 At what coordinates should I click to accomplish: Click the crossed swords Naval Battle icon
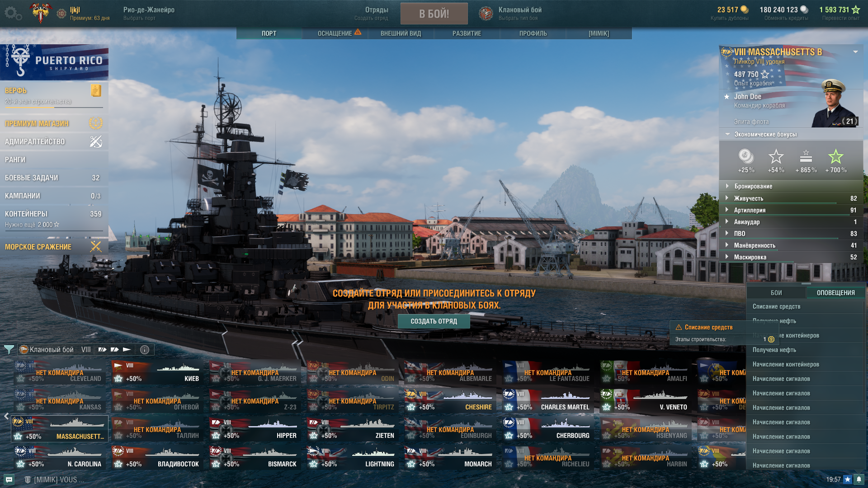tap(96, 246)
